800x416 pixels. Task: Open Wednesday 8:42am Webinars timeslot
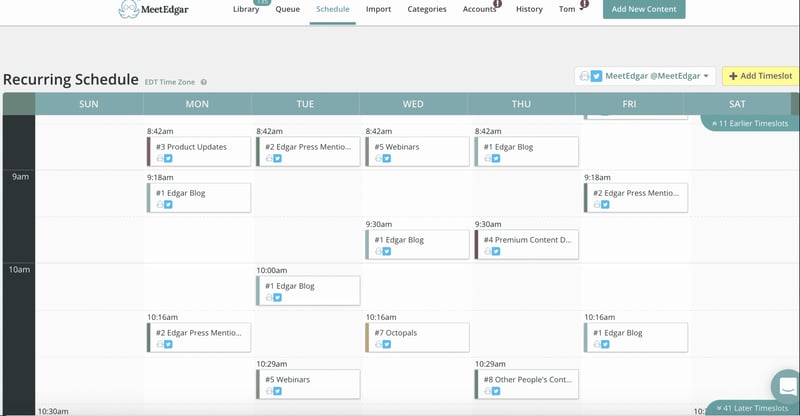[x=417, y=152]
